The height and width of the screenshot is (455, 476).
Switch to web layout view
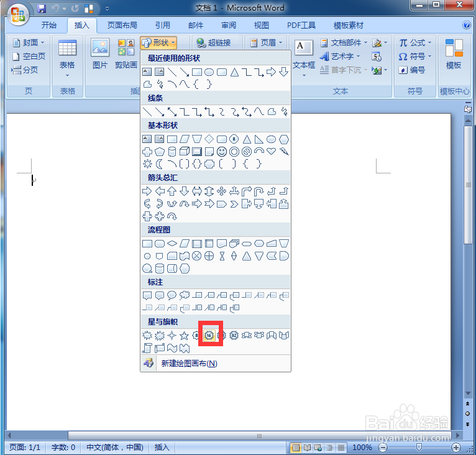[318, 448]
